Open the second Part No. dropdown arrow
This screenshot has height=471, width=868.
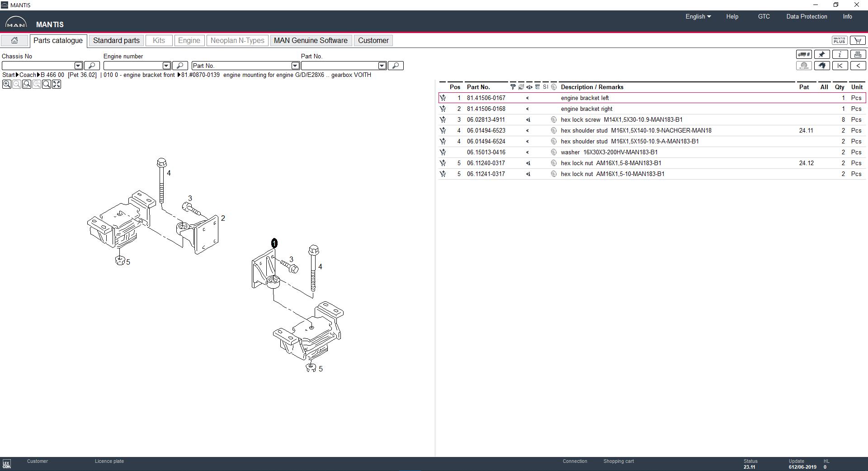point(382,66)
